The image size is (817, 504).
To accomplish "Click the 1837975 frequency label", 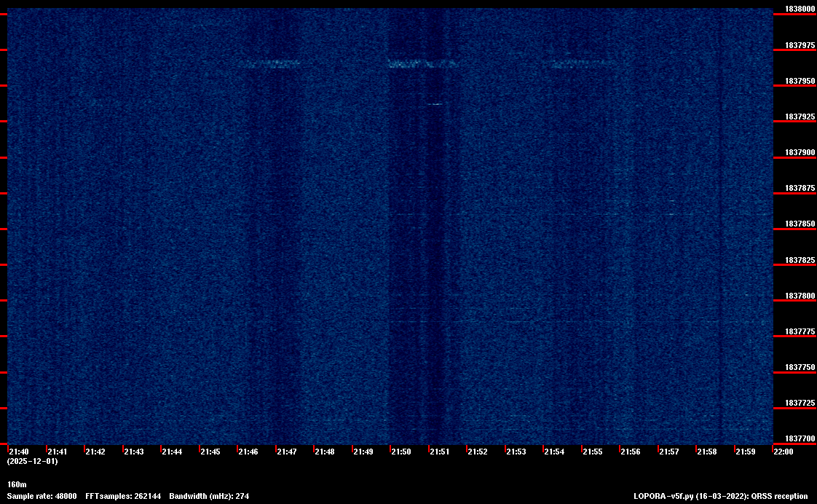I will (x=800, y=45).
